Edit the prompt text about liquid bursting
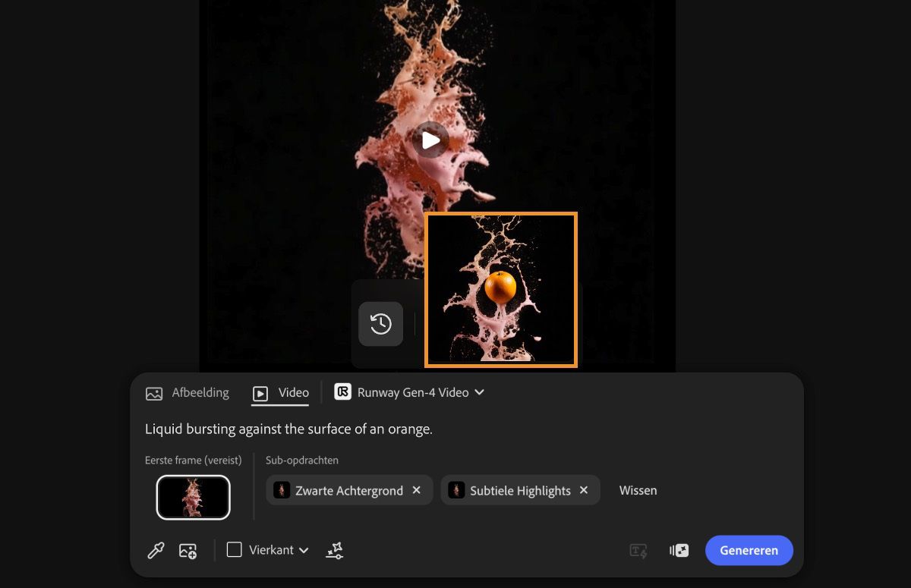 pyautogui.click(x=288, y=429)
